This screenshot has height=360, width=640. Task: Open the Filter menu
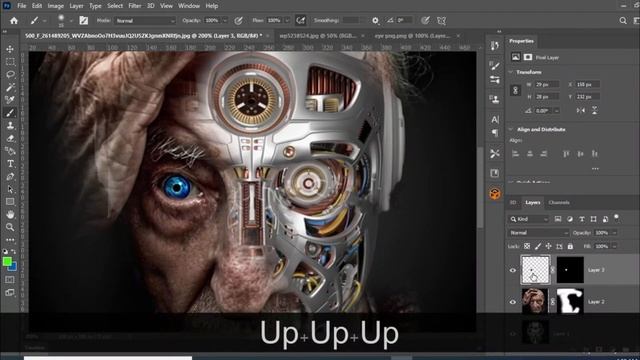pyautogui.click(x=135, y=6)
